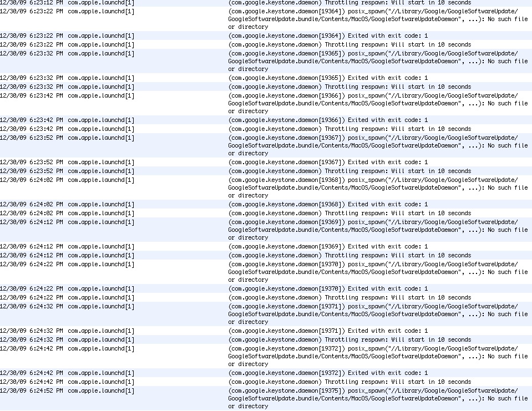The width and height of the screenshot is (532, 411).
Task: Select the 6:23:42 PM 'Throttling respawn' row
Action: click(266, 129)
